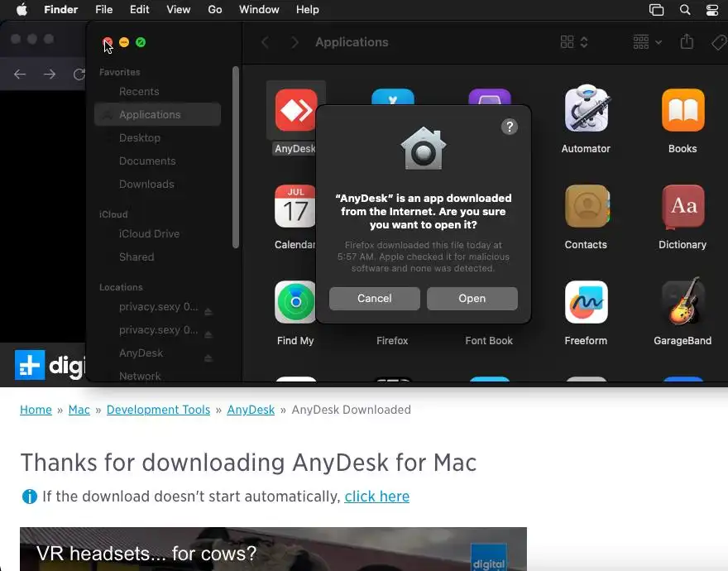Go back in Finder window
Image resolution: width=728 pixels, height=571 pixels.
pos(265,42)
